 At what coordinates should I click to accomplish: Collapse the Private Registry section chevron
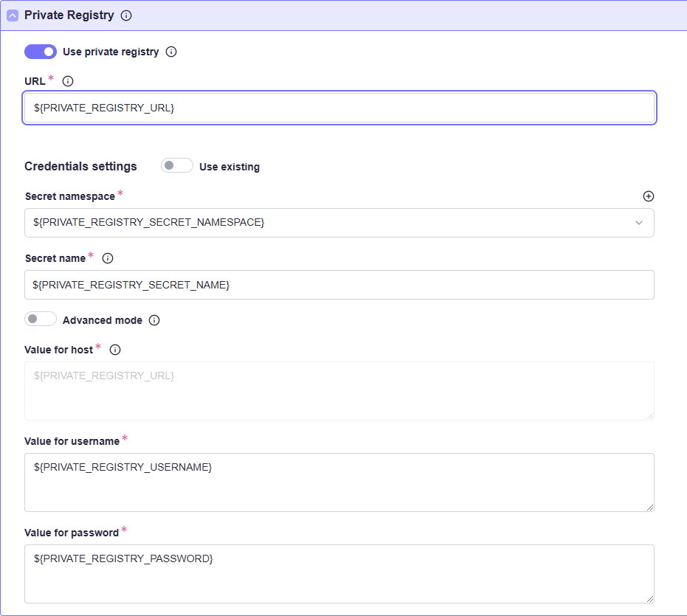[13, 15]
